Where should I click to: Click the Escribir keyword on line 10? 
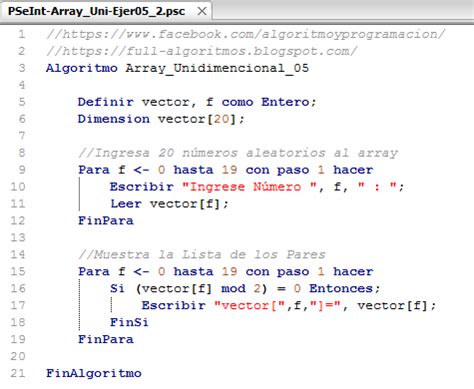pyautogui.click(x=142, y=187)
